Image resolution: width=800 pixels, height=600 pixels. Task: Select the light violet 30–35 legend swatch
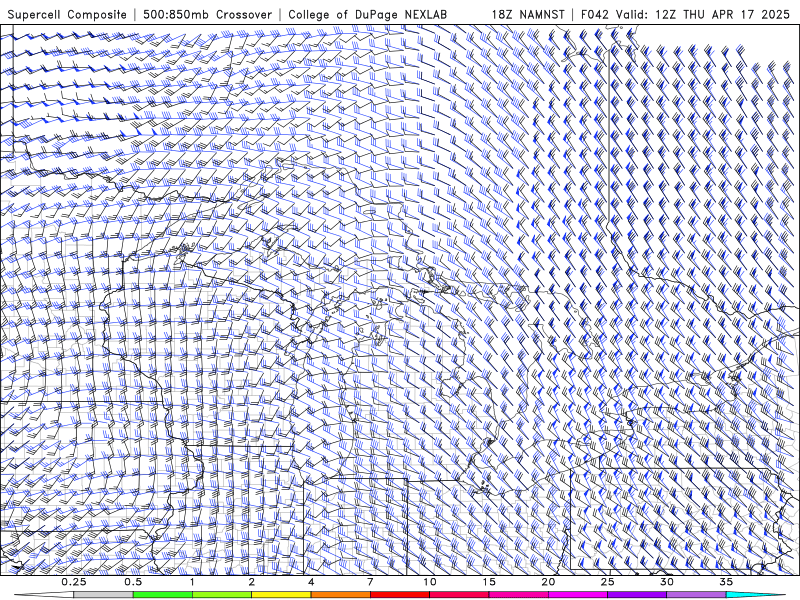tap(696, 595)
